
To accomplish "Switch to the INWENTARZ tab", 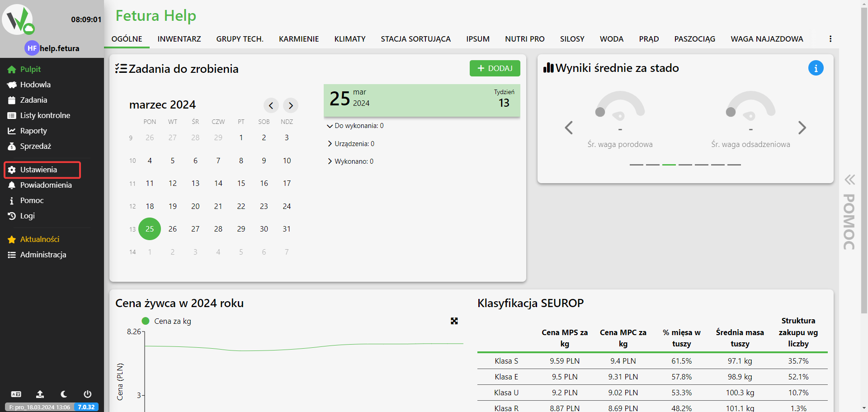I will tap(179, 39).
